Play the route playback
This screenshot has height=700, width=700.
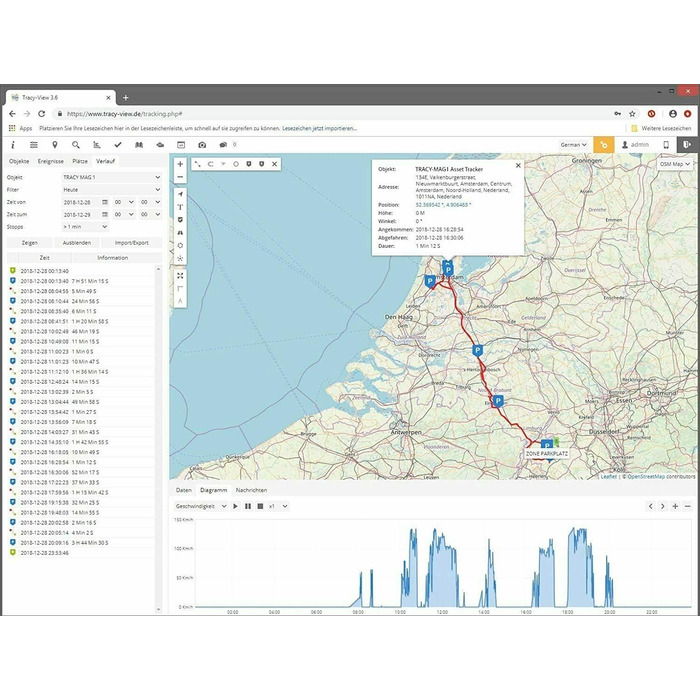pyautogui.click(x=235, y=506)
